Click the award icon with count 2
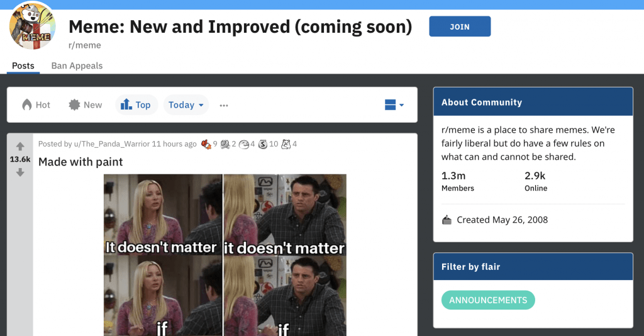The height and width of the screenshot is (336, 644). [225, 143]
